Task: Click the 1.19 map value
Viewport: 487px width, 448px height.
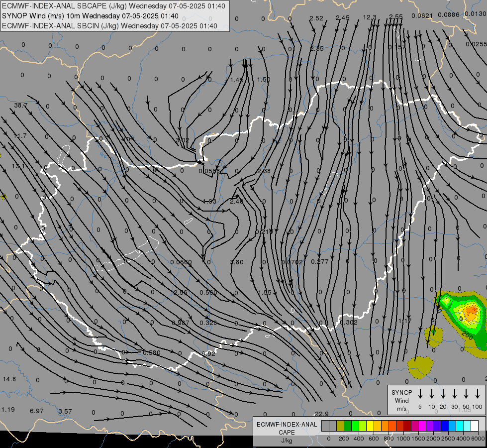Action: (8, 410)
